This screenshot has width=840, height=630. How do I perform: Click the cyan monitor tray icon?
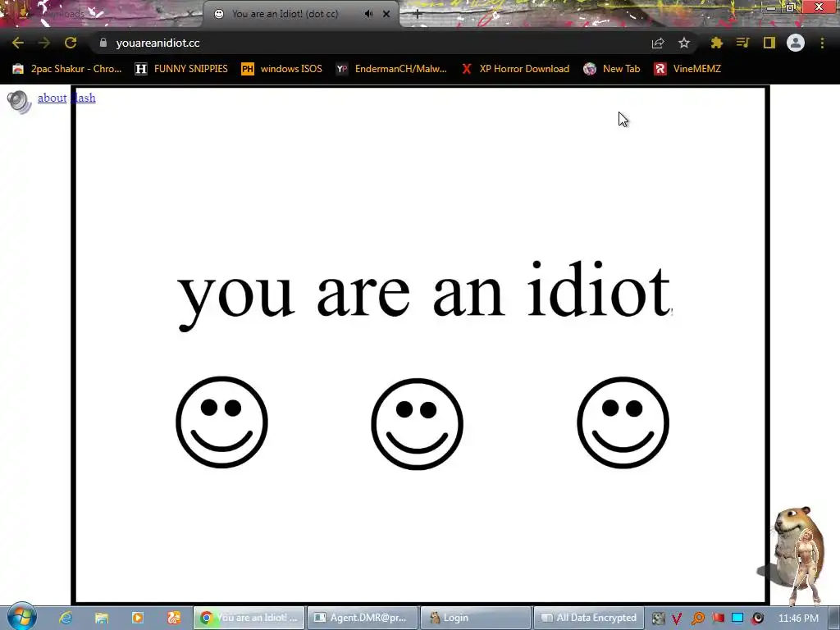[x=737, y=619]
